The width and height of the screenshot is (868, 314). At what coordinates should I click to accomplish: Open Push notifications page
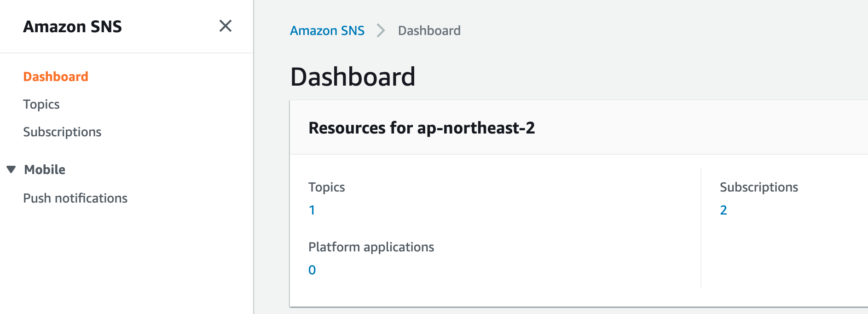pyautogui.click(x=75, y=198)
